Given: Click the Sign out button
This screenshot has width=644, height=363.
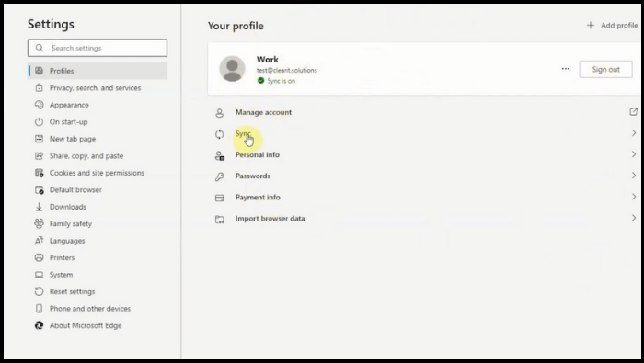Looking at the screenshot, I should tap(605, 69).
